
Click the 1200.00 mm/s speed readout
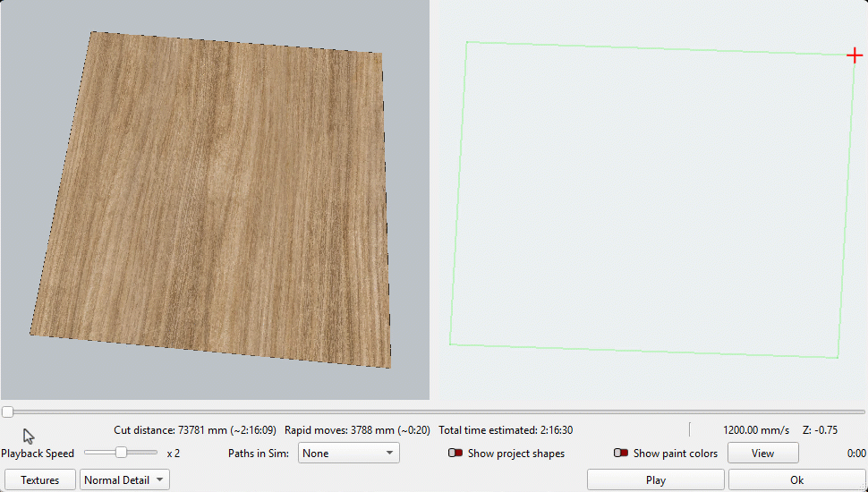(x=756, y=430)
